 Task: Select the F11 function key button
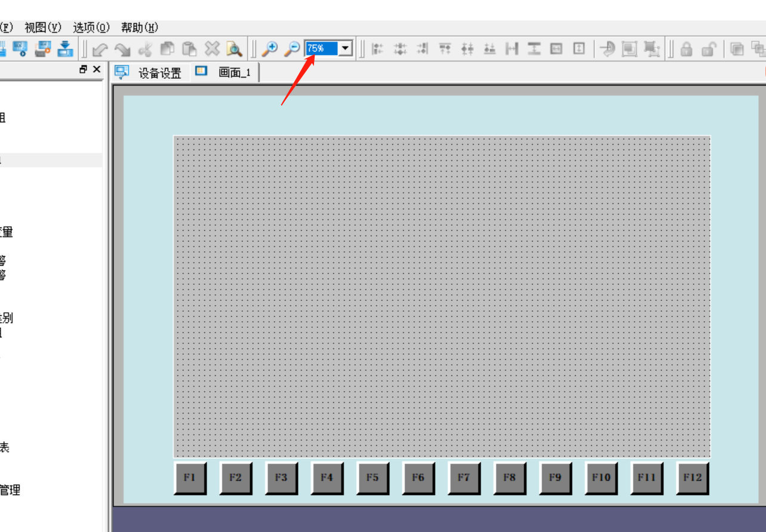tap(647, 478)
